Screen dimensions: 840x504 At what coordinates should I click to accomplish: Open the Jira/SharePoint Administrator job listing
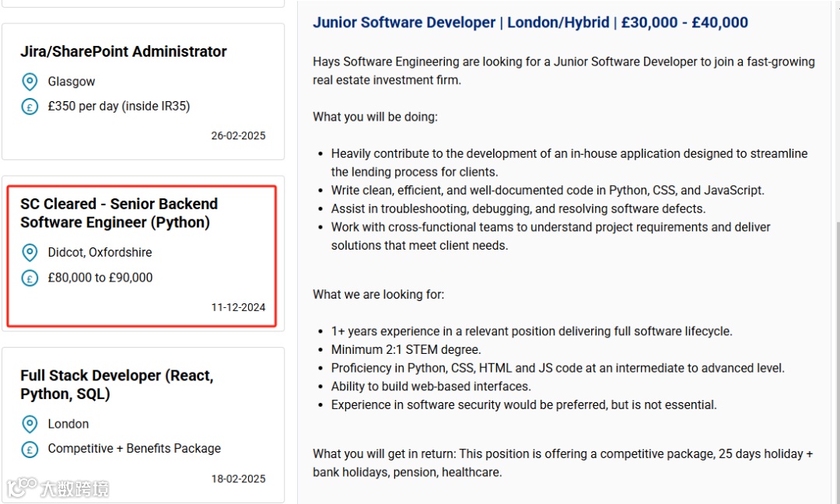(124, 52)
